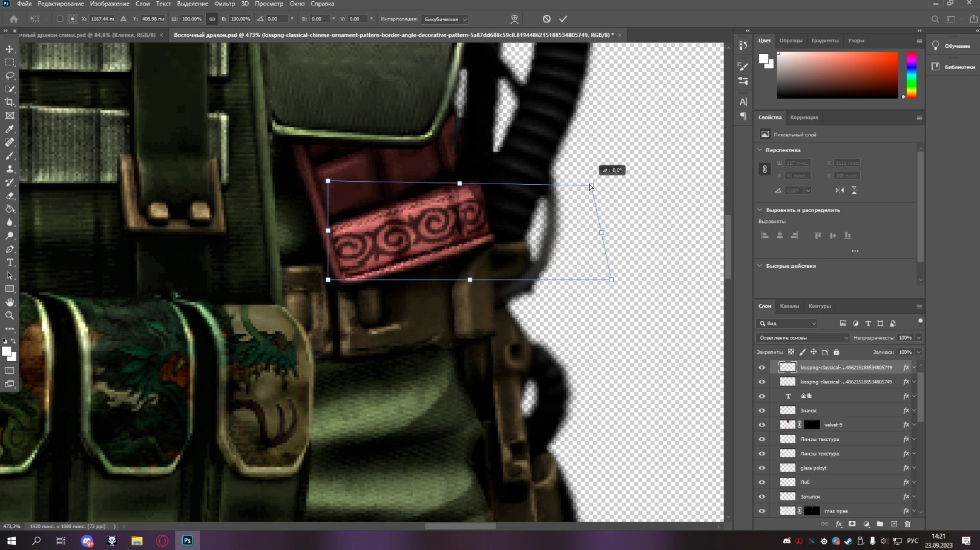
Task: Hide the velvet-9 layer
Action: click(761, 425)
